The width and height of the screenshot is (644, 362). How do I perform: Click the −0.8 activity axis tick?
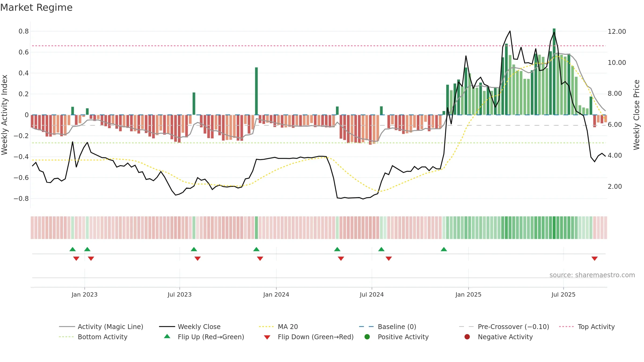click(21, 199)
